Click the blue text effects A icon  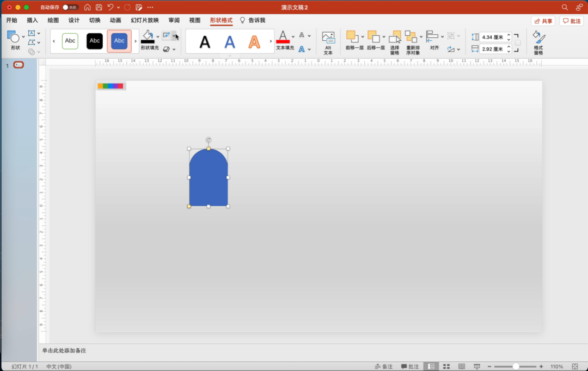302,49
